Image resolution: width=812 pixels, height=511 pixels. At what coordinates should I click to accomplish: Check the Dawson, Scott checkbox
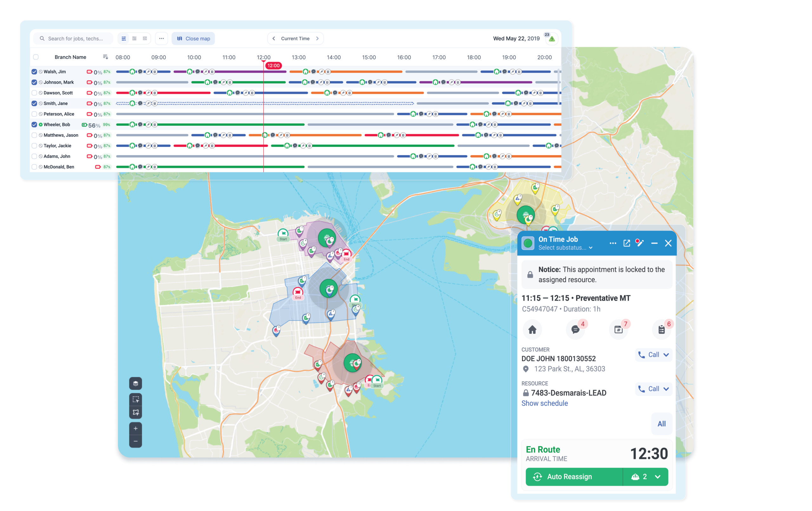[x=34, y=93]
